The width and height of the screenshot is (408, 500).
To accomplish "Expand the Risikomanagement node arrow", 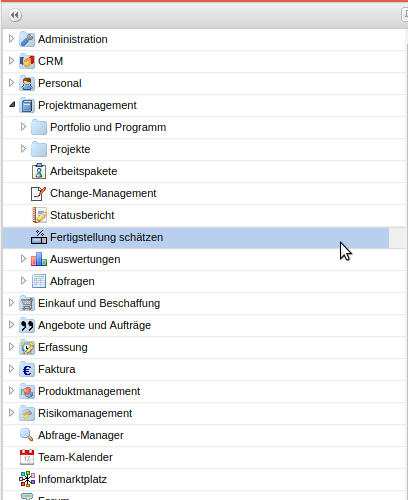I will 11,413.
